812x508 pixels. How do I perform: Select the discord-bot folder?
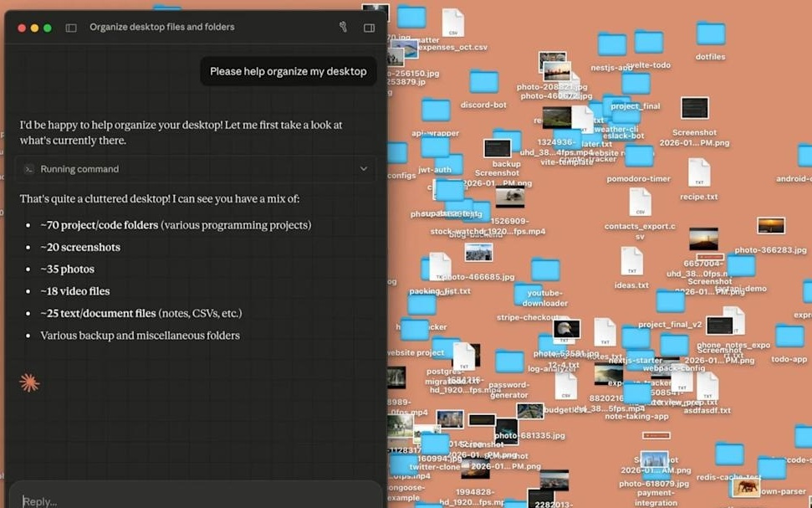pos(483,83)
